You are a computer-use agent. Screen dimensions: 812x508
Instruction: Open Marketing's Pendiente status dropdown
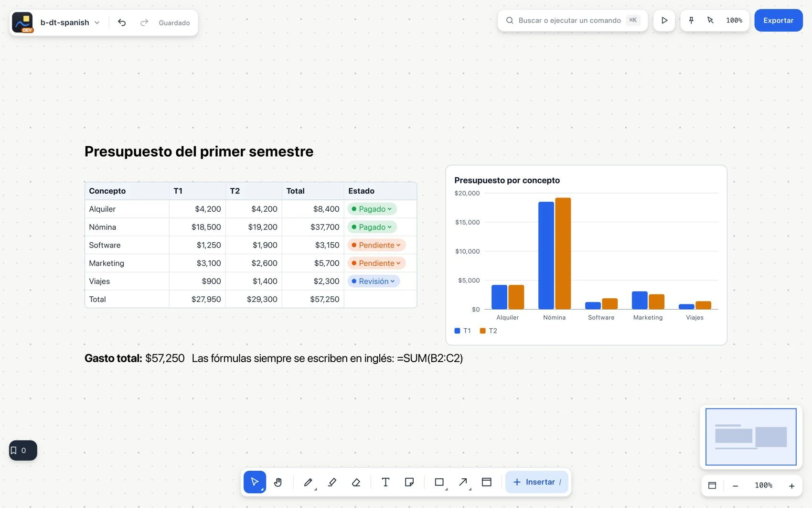tap(376, 263)
